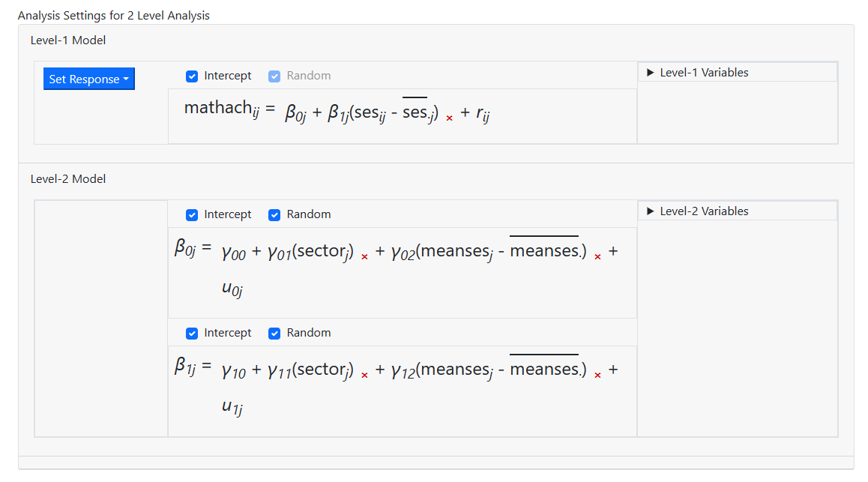Uncheck Intercept for the β0j equation
Viewport: 868px width, 482px height.
tap(192, 214)
